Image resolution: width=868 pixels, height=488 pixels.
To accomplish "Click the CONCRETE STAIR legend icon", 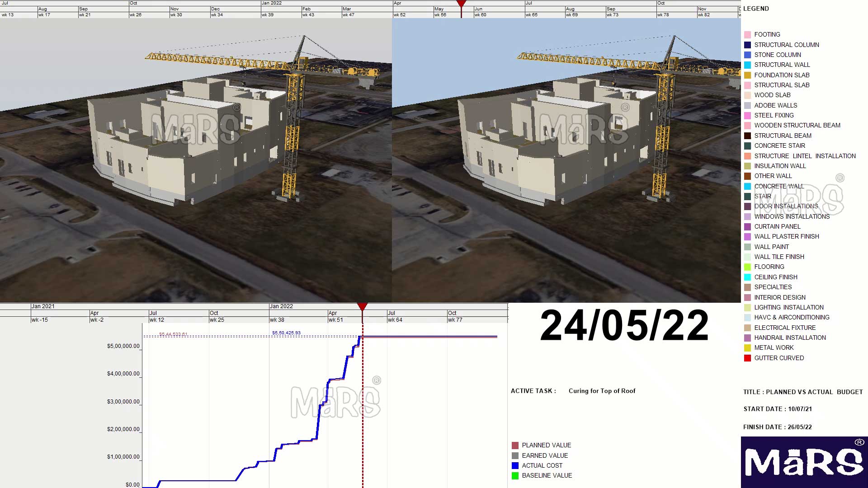I will pyautogui.click(x=747, y=145).
